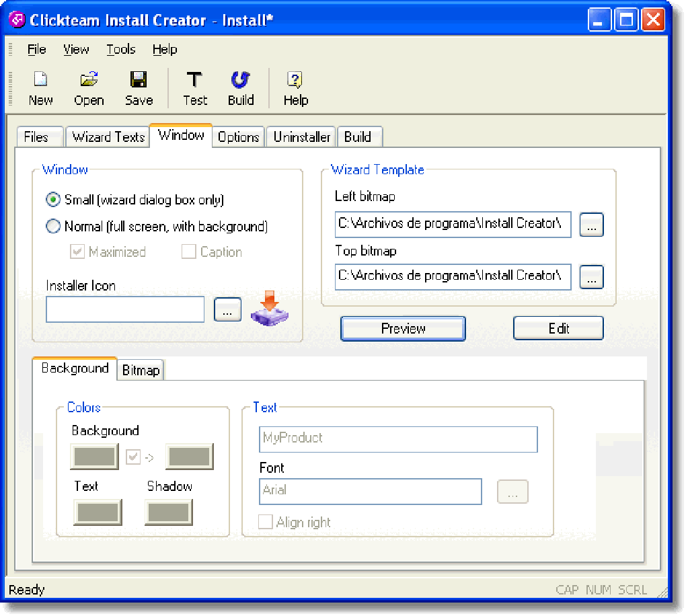Switch to the Options tab
This screenshot has width=686, height=616.
(239, 137)
